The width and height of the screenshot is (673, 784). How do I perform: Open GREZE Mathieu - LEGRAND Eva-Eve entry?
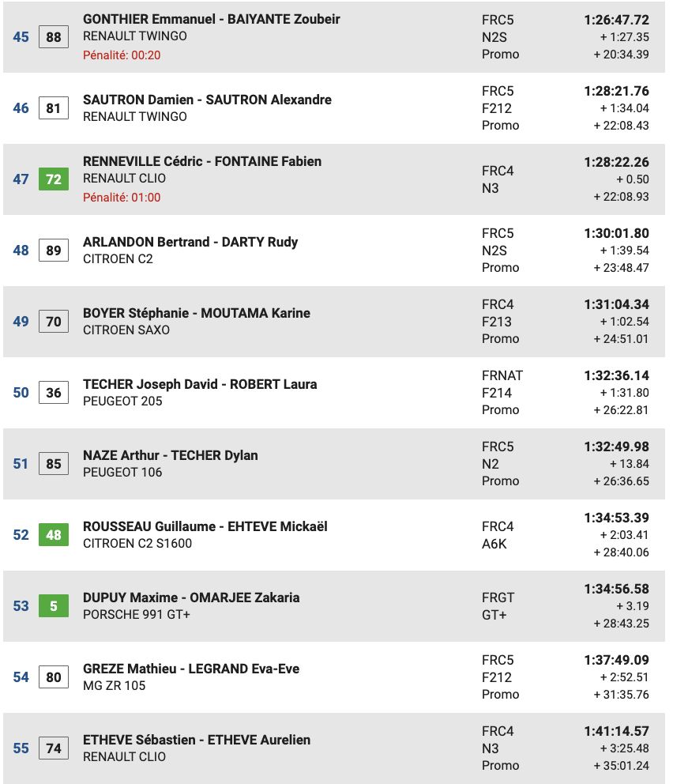[x=191, y=669]
